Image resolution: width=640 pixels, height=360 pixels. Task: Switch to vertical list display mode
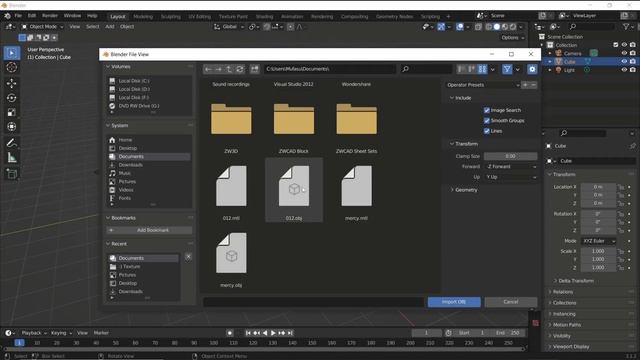461,69
